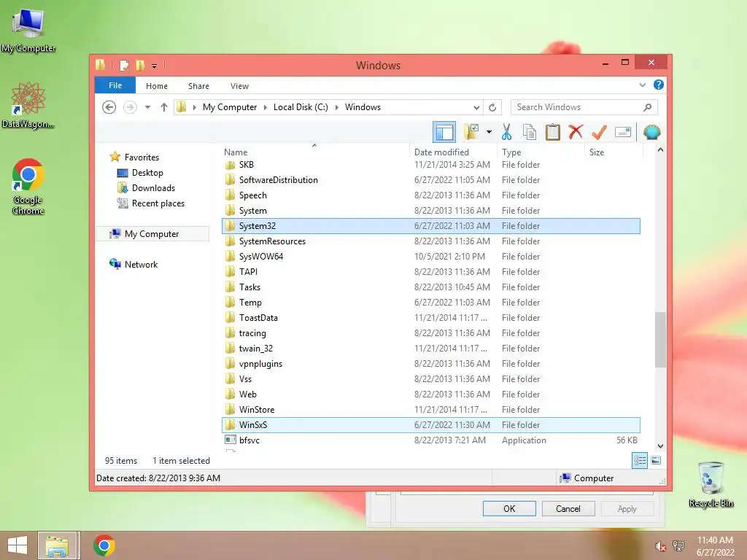This screenshot has width=747, height=560.
Task: Expand address bar history dropdown
Action: [x=476, y=107]
